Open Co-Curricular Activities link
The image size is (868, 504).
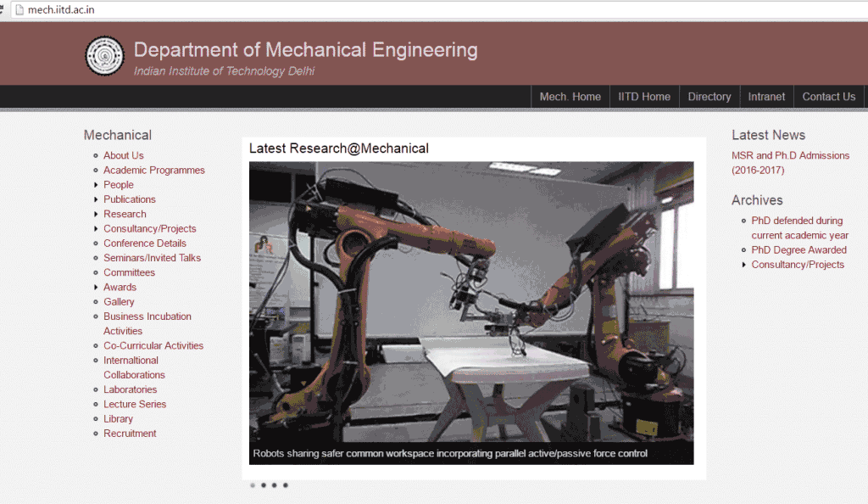pos(153,345)
